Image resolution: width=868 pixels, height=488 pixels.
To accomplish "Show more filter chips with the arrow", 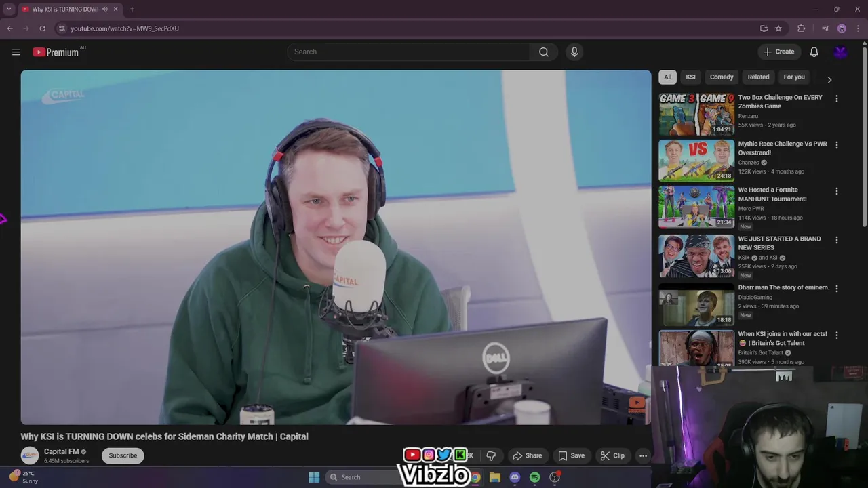I will [829, 79].
